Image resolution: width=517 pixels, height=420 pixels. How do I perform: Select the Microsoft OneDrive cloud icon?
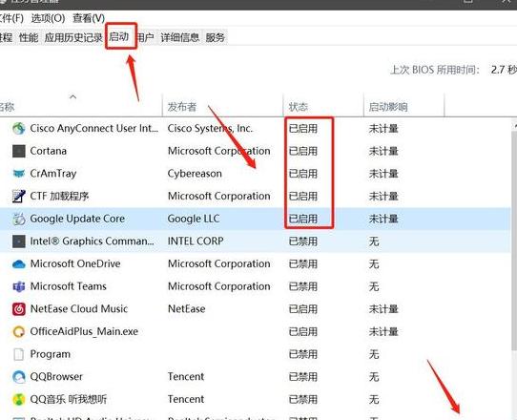(19, 264)
